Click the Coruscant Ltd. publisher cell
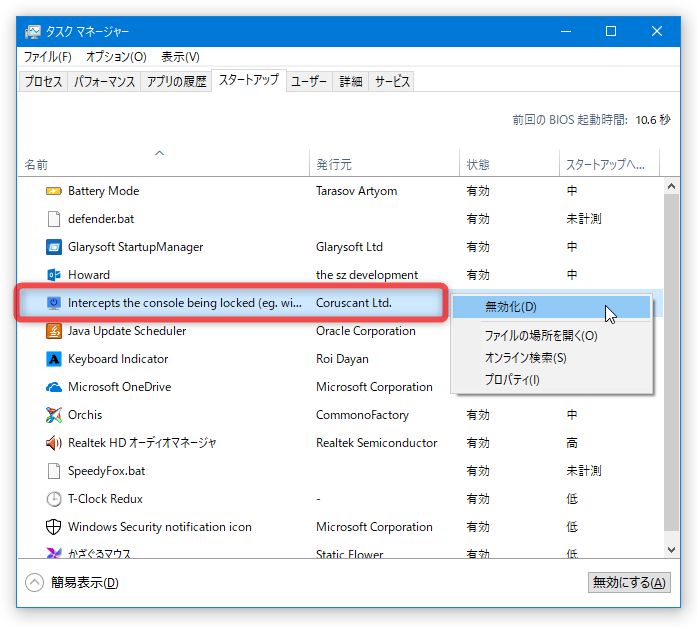 354,303
